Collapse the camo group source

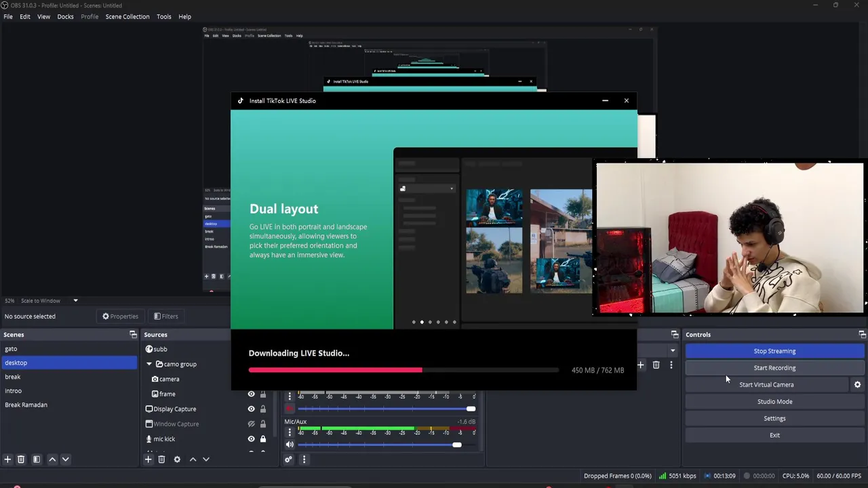point(149,364)
